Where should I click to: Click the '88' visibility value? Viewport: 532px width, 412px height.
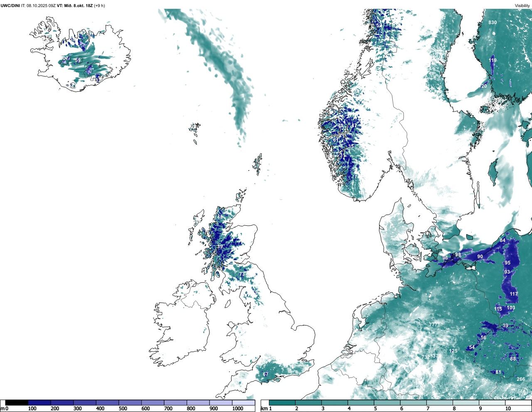pyautogui.click(x=513, y=359)
